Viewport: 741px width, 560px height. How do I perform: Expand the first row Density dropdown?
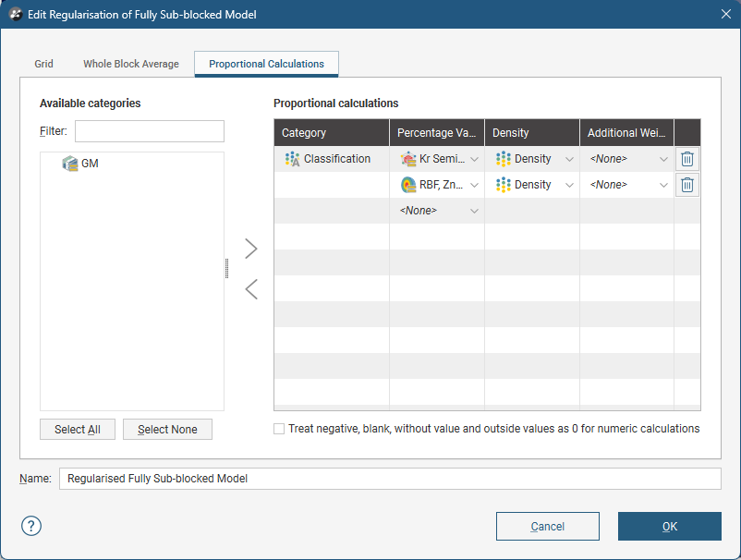569,159
